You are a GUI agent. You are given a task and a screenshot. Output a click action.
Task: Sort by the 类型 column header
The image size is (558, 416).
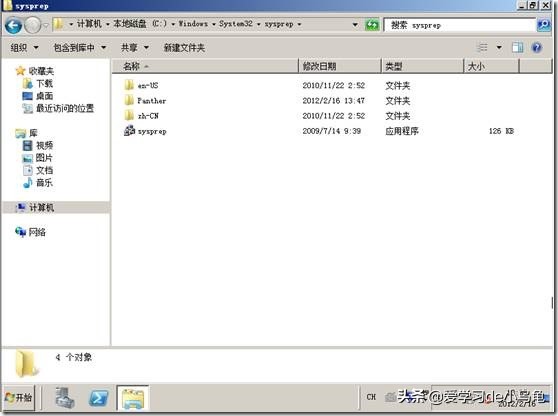tap(423, 66)
